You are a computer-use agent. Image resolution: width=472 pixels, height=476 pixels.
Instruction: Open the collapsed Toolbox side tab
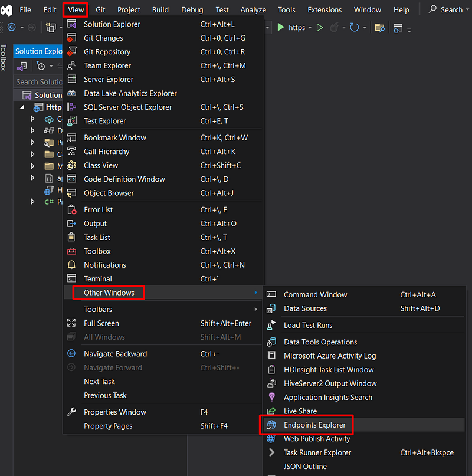coord(4,57)
